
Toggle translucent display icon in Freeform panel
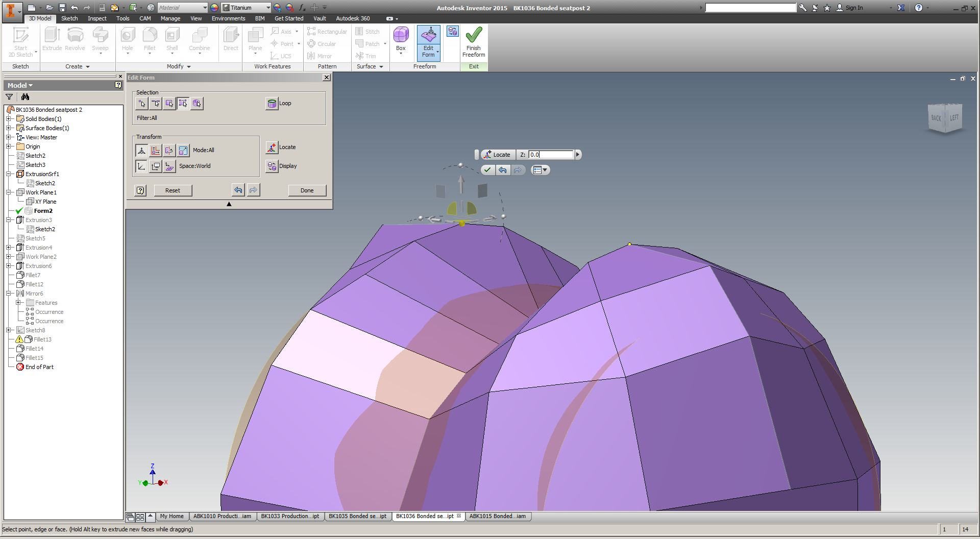[452, 32]
